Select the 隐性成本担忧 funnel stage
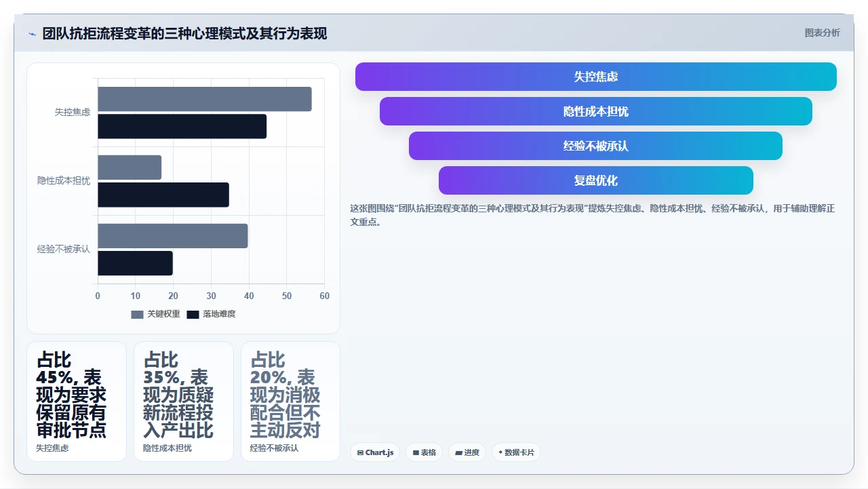 point(596,111)
